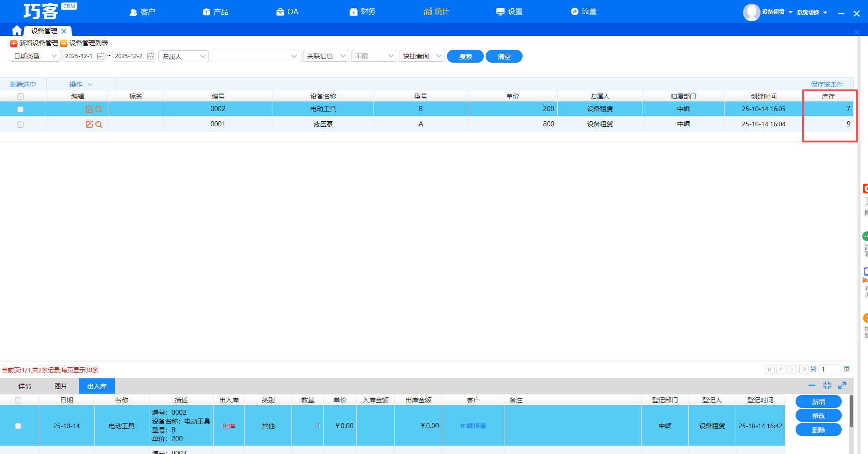Screen dimensions: 868x454
Task: Open the device management list icon
Action: 64,43
